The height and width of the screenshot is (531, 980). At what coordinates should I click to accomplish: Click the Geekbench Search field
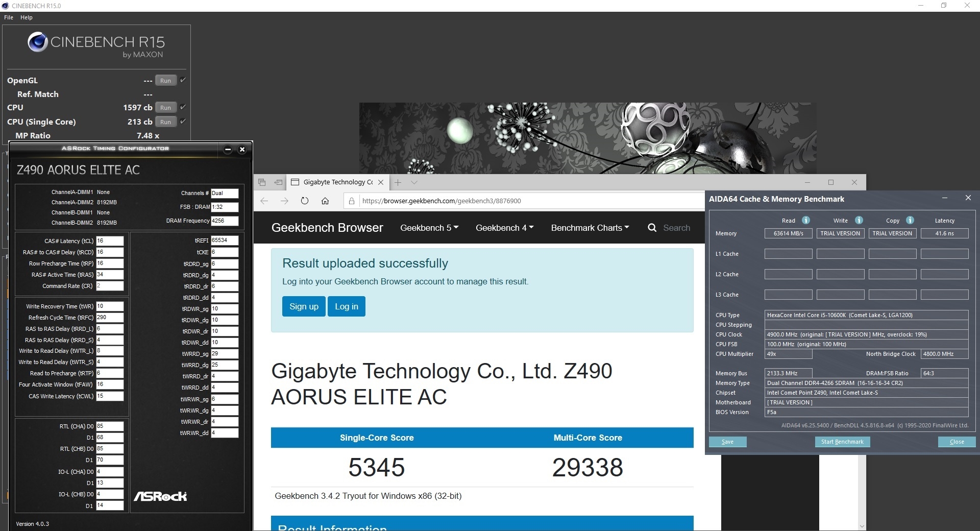(676, 228)
